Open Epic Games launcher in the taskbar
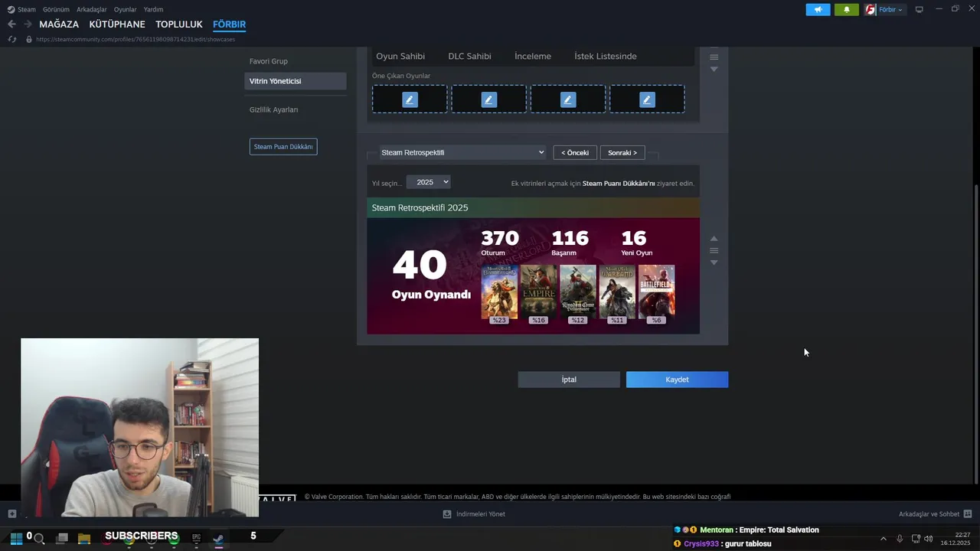This screenshot has width=980, height=551. click(196, 539)
